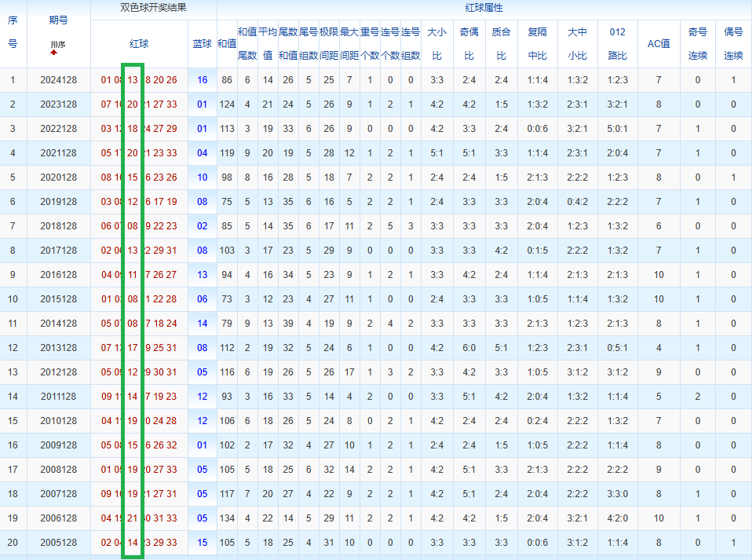Click blue ball 06 in row 2015128
756x560 pixels.
[x=202, y=299]
